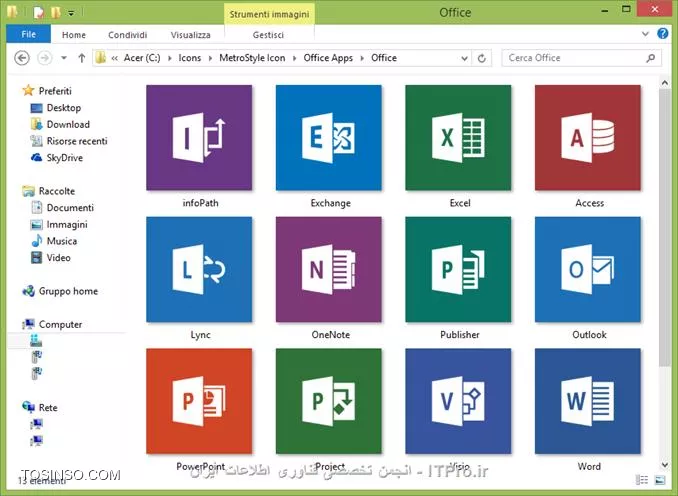Switch to the Visualizza ribbon tab

(x=191, y=35)
